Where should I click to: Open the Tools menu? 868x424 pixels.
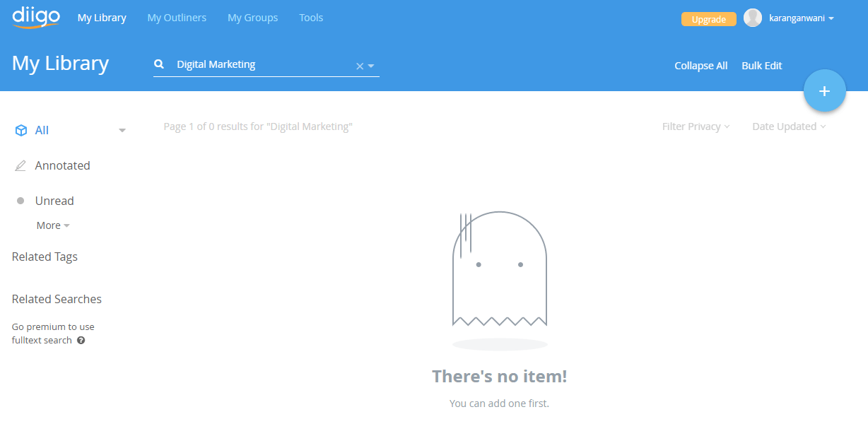point(311,18)
